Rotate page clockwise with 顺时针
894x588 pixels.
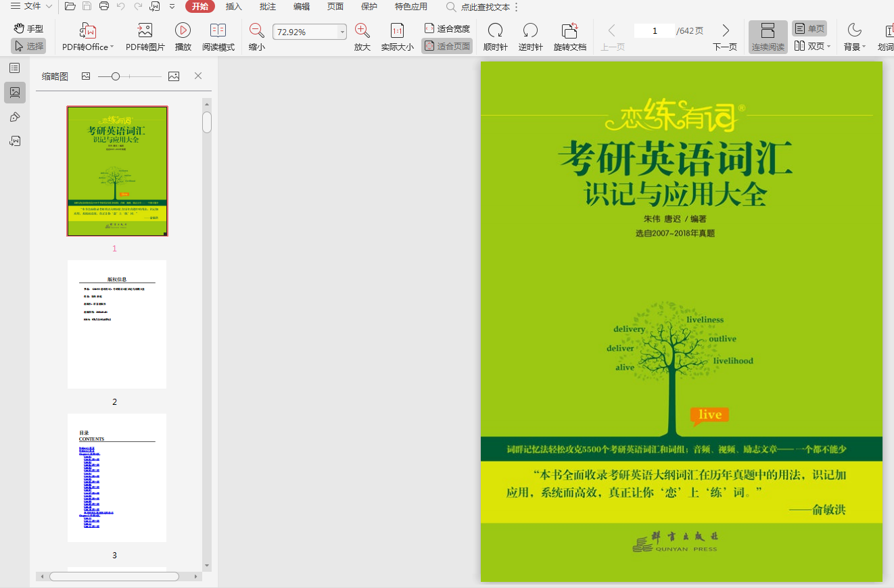(x=495, y=31)
